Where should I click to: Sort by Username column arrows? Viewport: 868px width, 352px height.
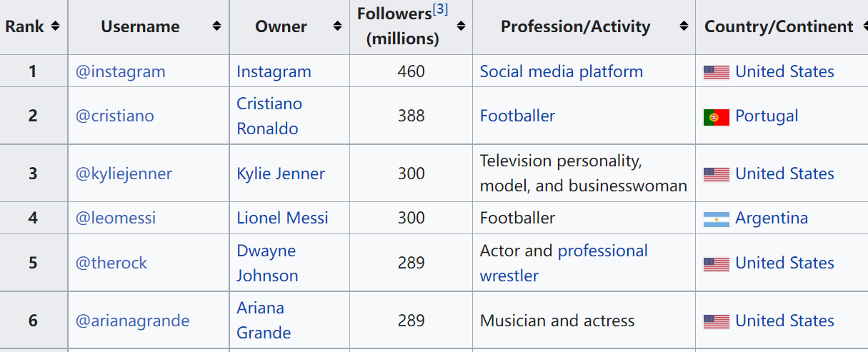click(x=216, y=26)
